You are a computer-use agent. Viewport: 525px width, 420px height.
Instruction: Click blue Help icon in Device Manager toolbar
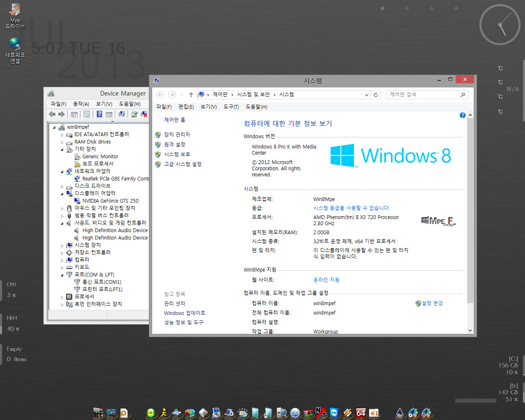99,114
